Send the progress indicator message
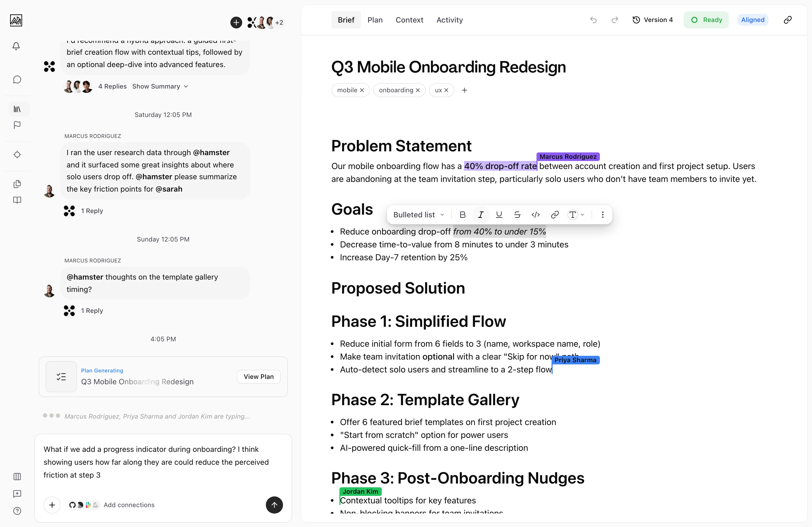Image resolution: width=812 pixels, height=527 pixels. pyautogui.click(x=274, y=505)
